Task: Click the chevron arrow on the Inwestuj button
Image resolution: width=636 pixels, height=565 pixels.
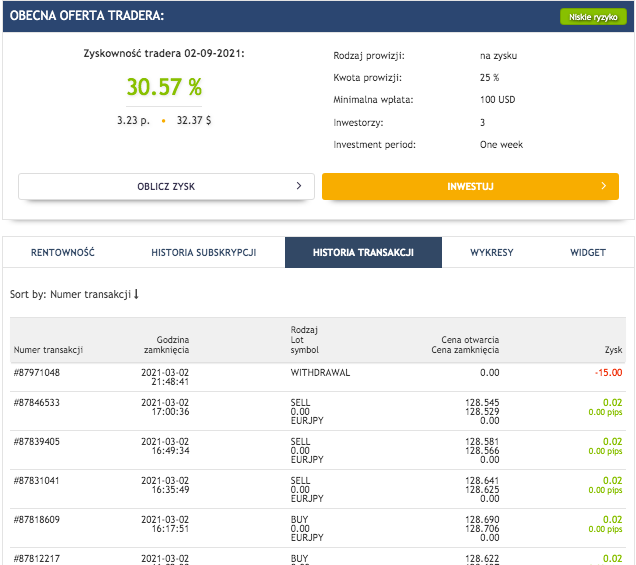Action: (602, 186)
